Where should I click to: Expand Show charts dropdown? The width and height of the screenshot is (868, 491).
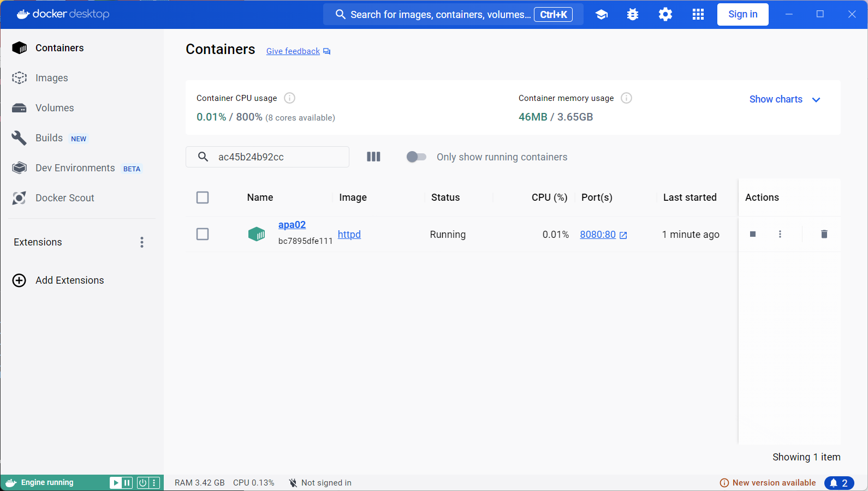tap(785, 99)
